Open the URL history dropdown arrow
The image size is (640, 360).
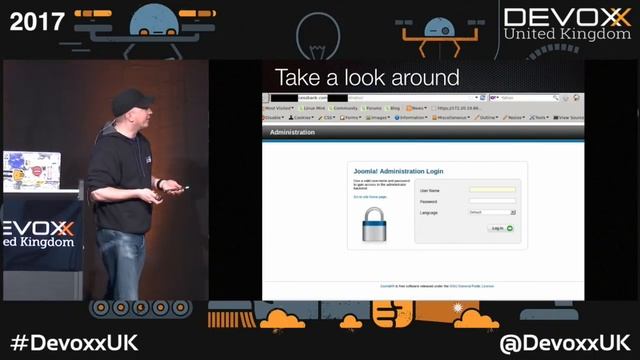click(x=476, y=98)
